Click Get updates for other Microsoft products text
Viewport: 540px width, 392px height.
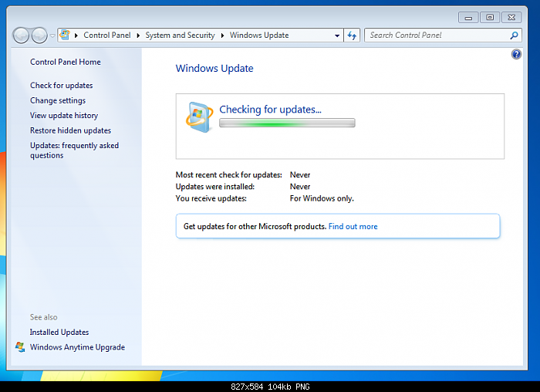tap(255, 227)
